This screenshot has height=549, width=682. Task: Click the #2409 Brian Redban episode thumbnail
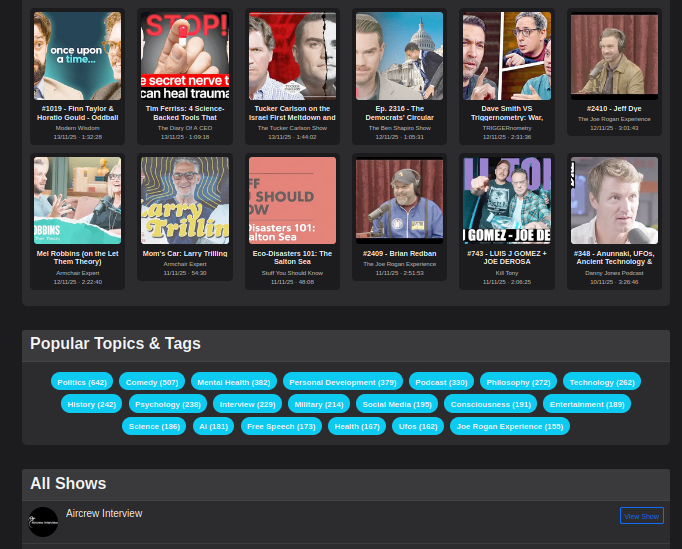(x=399, y=200)
